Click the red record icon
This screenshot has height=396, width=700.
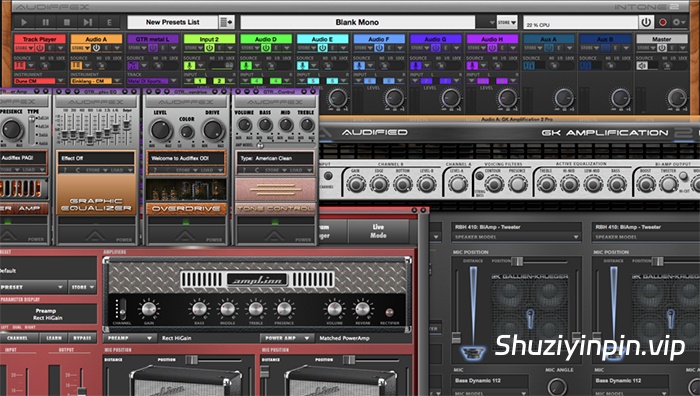(663, 22)
